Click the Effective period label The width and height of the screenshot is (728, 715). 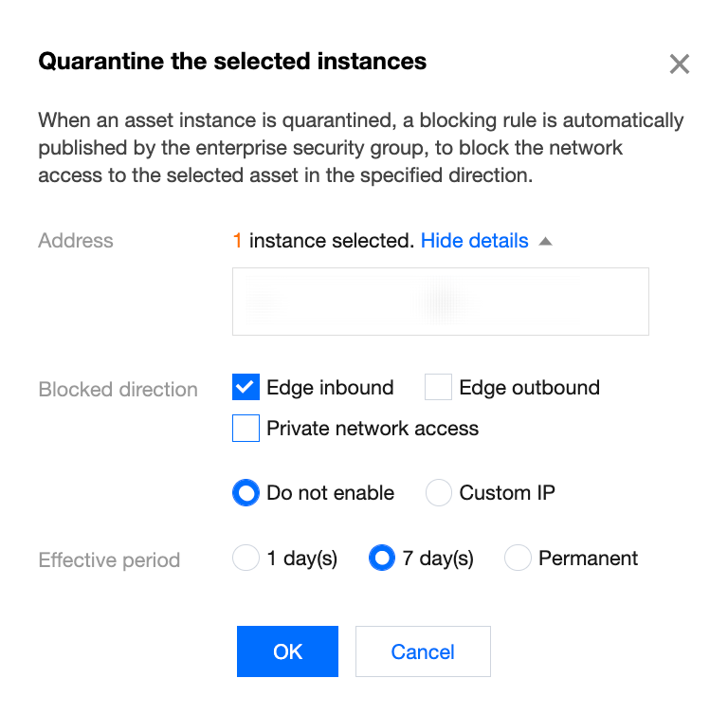[109, 560]
